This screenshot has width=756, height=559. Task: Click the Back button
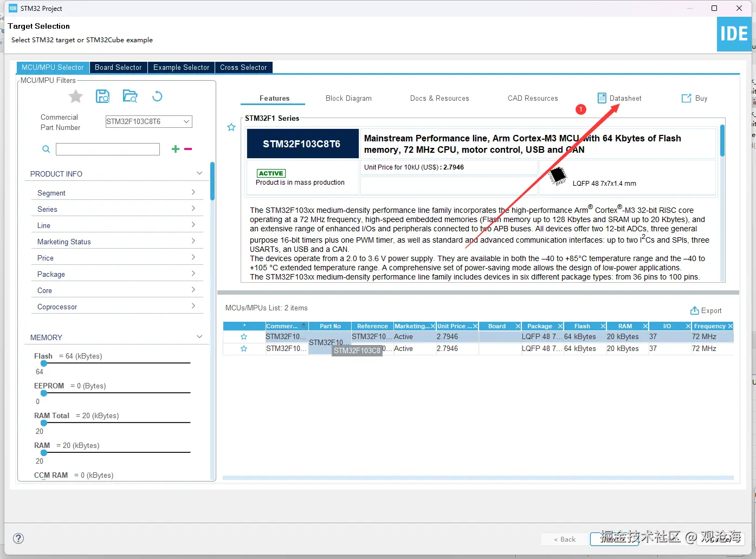564,539
